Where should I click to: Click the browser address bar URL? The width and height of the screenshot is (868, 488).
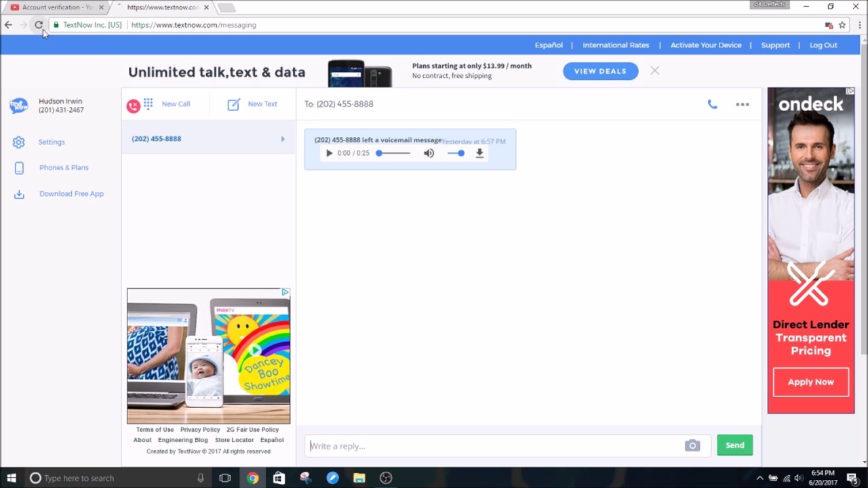point(193,25)
